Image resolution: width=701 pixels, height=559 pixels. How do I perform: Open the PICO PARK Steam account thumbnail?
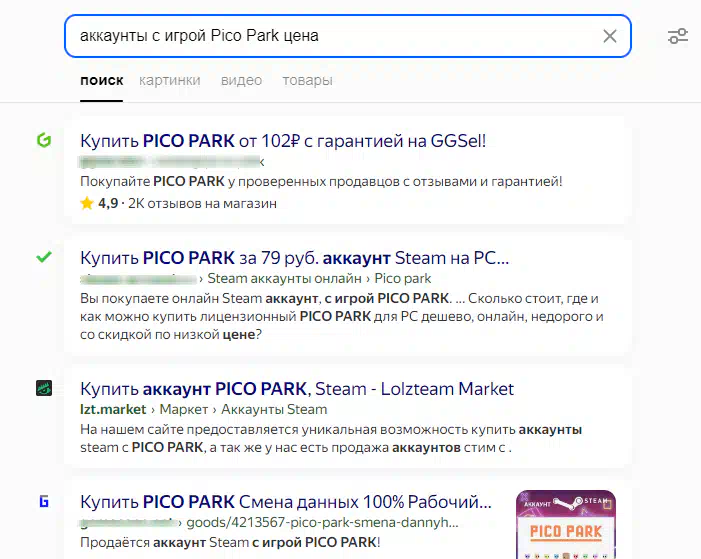tap(566, 525)
